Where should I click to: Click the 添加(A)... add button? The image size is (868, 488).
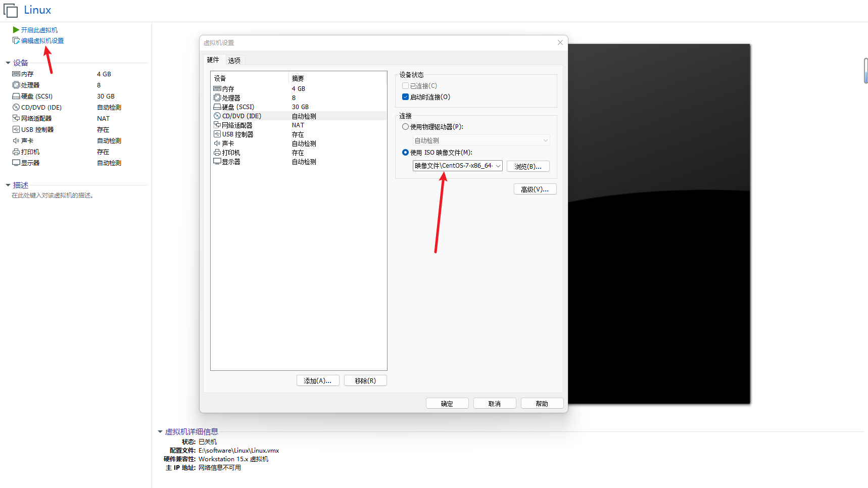318,381
